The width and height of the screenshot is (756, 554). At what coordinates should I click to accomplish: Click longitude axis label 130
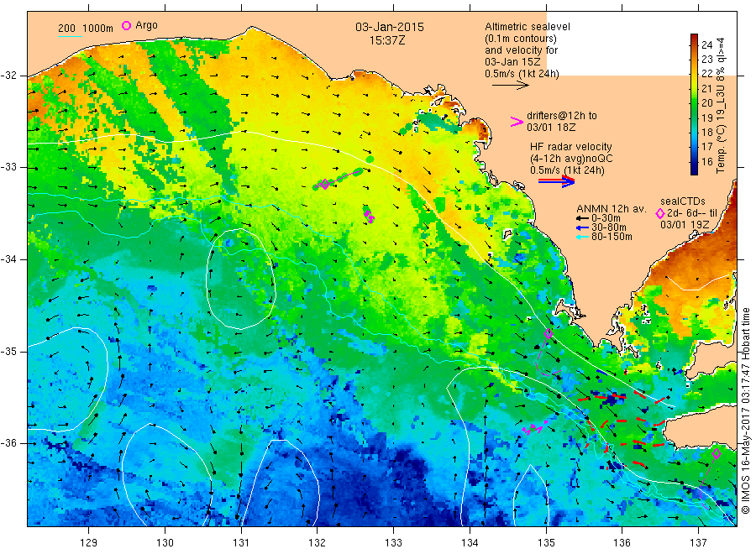165,543
